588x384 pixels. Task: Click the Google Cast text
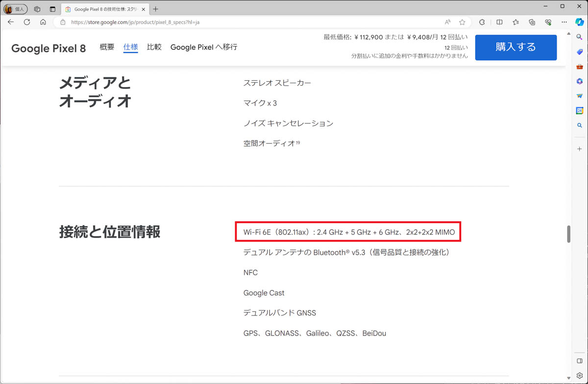pyautogui.click(x=264, y=293)
